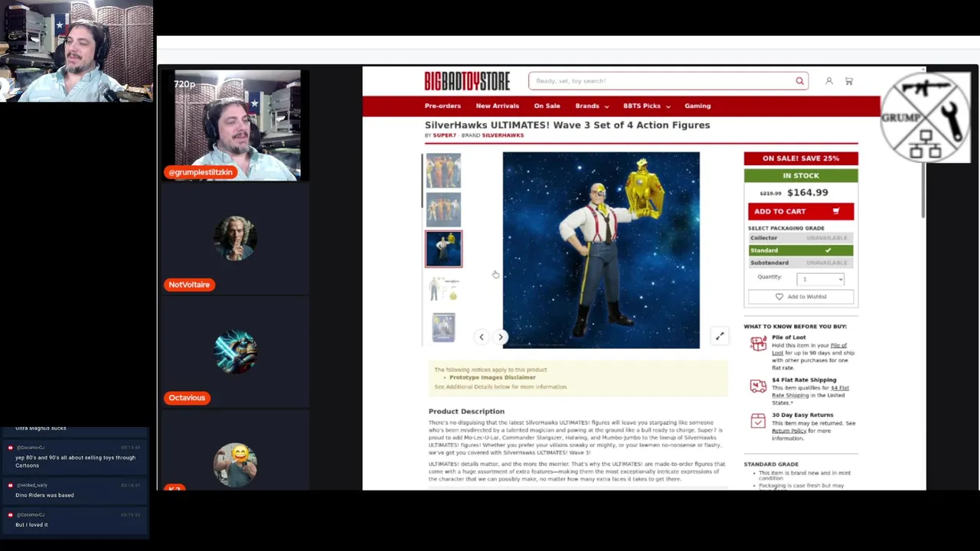Click Prototype Images Disclaimer notice
This screenshot has height=551, width=980.
(x=492, y=378)
